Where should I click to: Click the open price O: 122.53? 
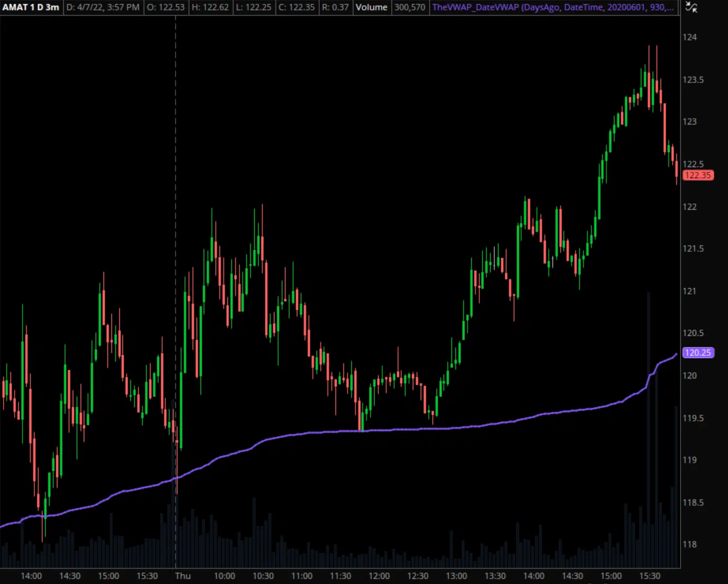(166, 7)
